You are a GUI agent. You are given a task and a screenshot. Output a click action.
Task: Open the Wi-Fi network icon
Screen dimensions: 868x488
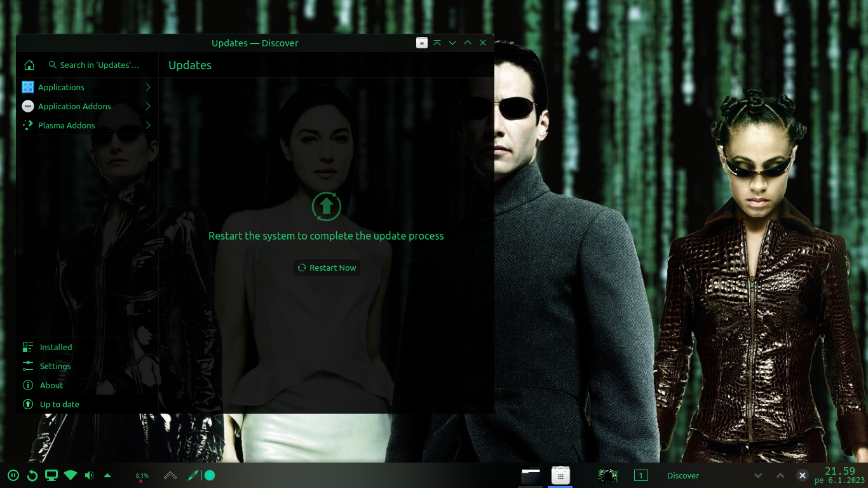71,475
